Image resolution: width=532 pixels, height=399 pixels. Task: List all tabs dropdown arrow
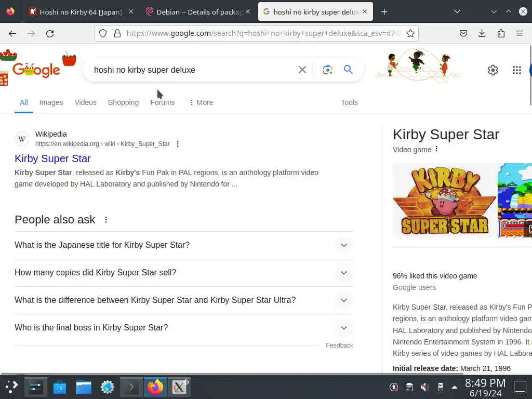pyautogui.click(x=457, y=11)
